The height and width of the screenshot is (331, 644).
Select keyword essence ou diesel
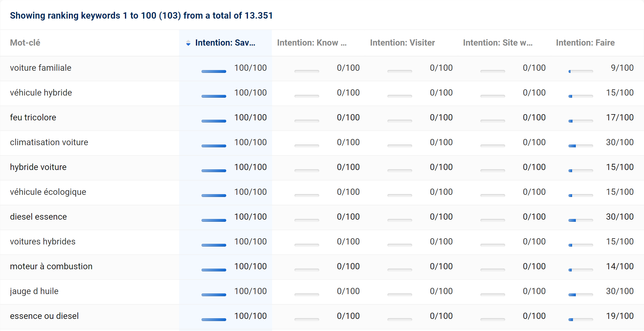pyautogui.click(x=44, y=316)
